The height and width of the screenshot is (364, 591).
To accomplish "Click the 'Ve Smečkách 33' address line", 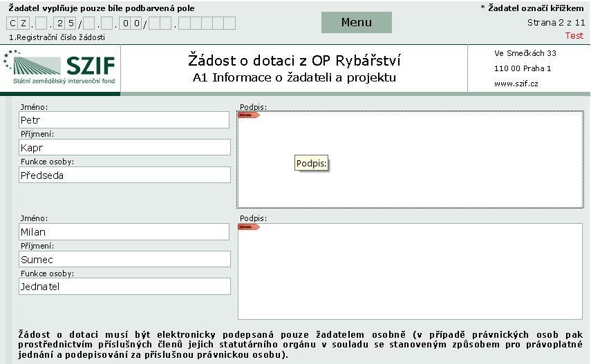I will (x=525, y=53).
